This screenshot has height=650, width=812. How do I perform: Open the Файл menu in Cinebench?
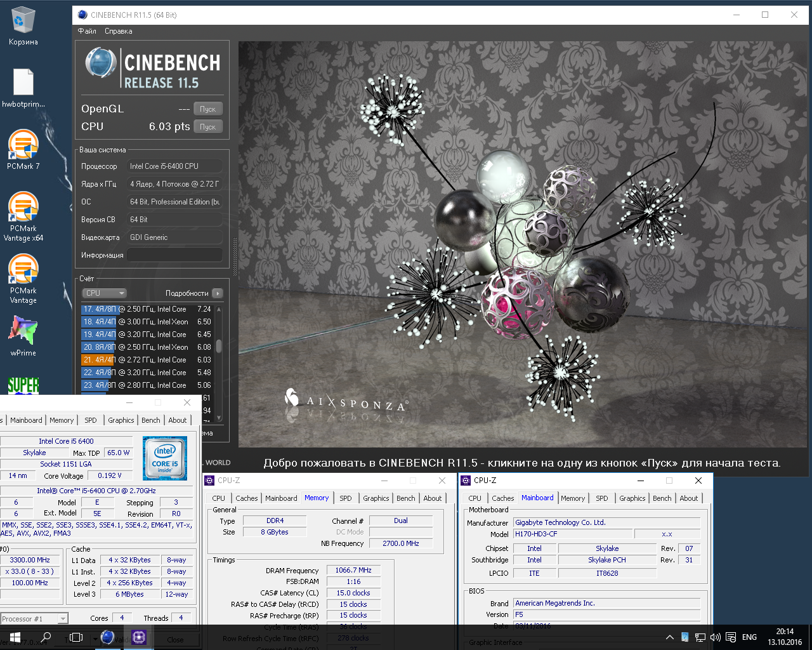(87, 31)
